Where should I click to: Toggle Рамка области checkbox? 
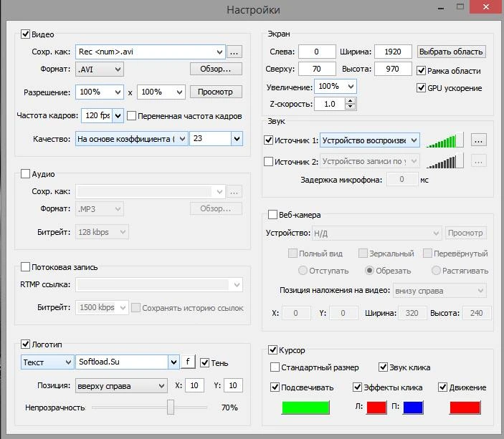coord(421,71)
